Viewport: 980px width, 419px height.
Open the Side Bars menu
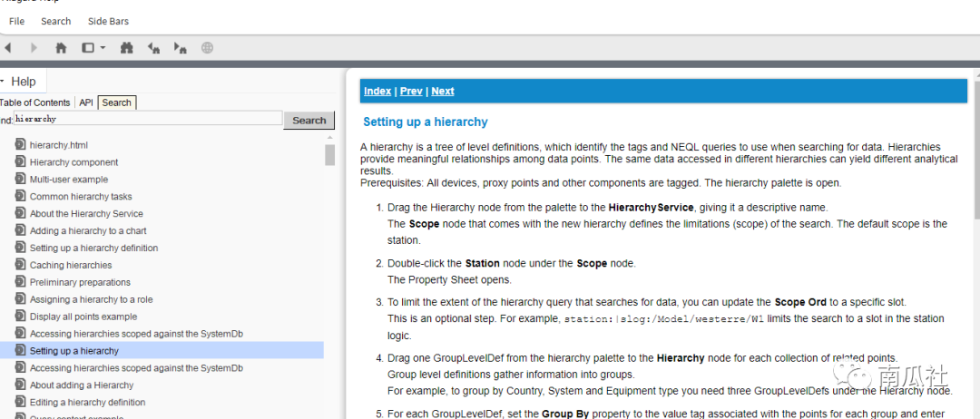click(109, 21)
